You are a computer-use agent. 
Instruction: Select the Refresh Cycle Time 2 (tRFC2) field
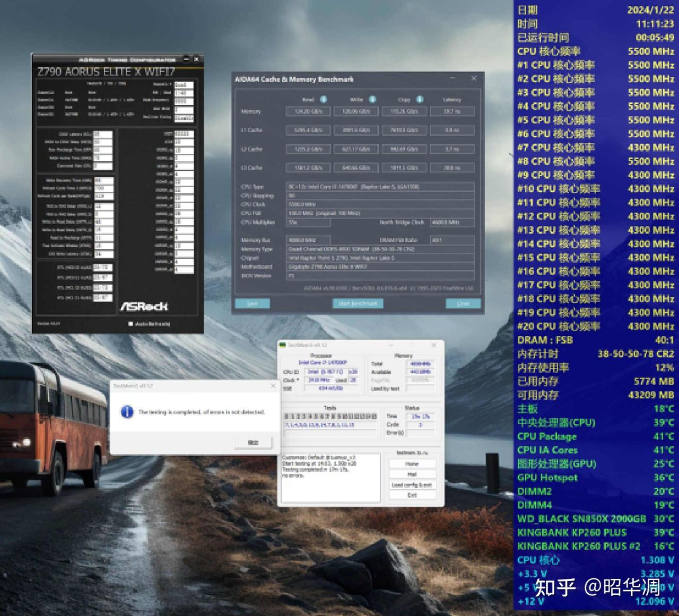point(103,188)
